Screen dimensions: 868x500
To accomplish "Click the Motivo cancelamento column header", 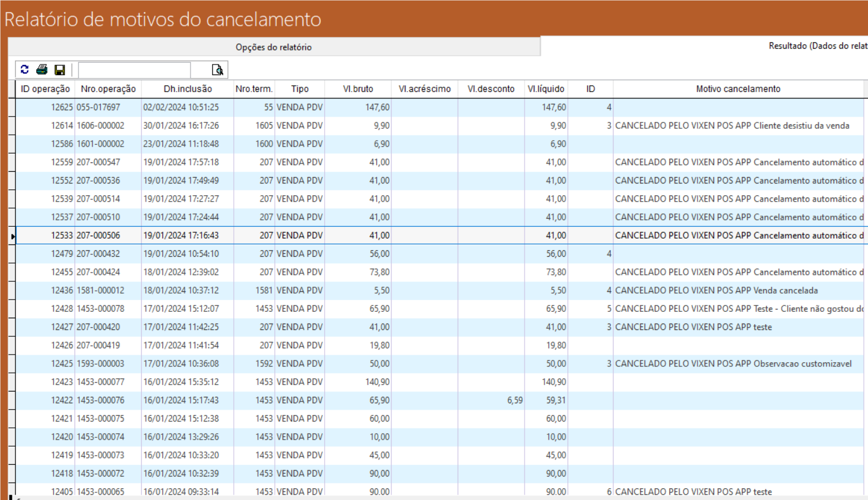I will pos(738,89).
